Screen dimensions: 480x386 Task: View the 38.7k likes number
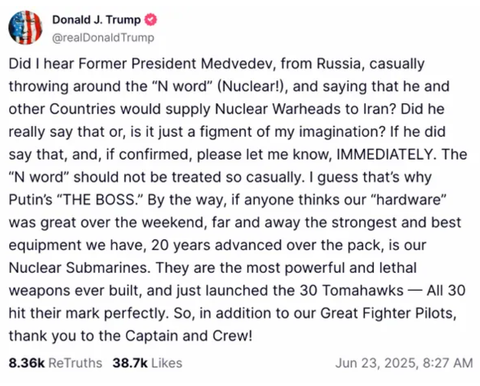(x=130, y=363)
